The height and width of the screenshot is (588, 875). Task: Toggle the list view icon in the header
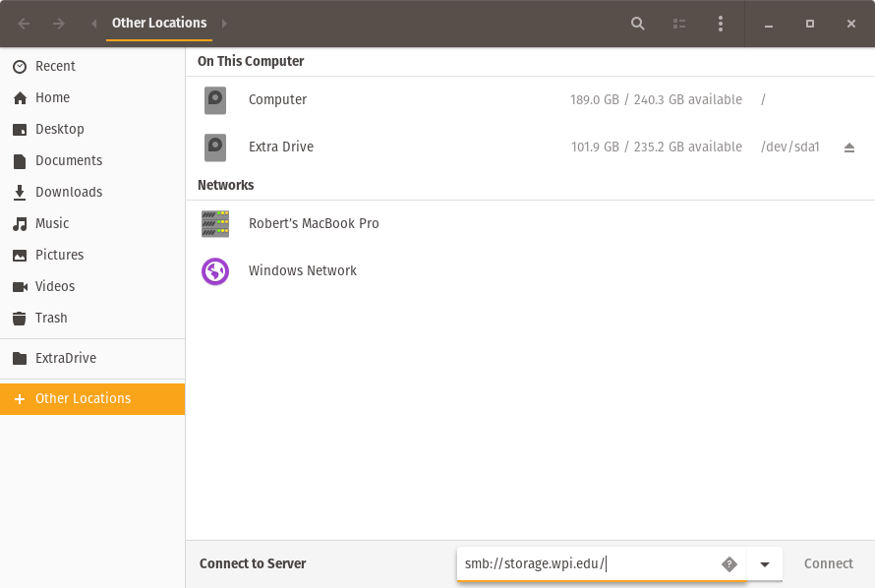point(678,23)
